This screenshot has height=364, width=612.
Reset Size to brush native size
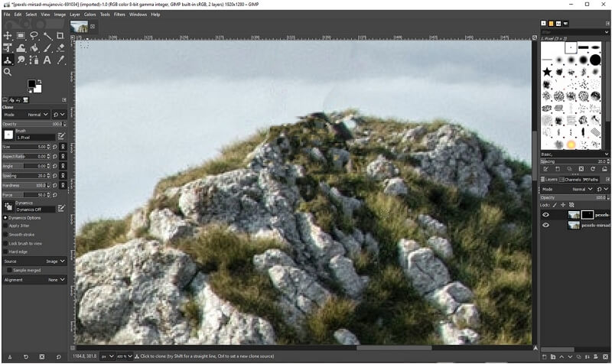point(55,147)
